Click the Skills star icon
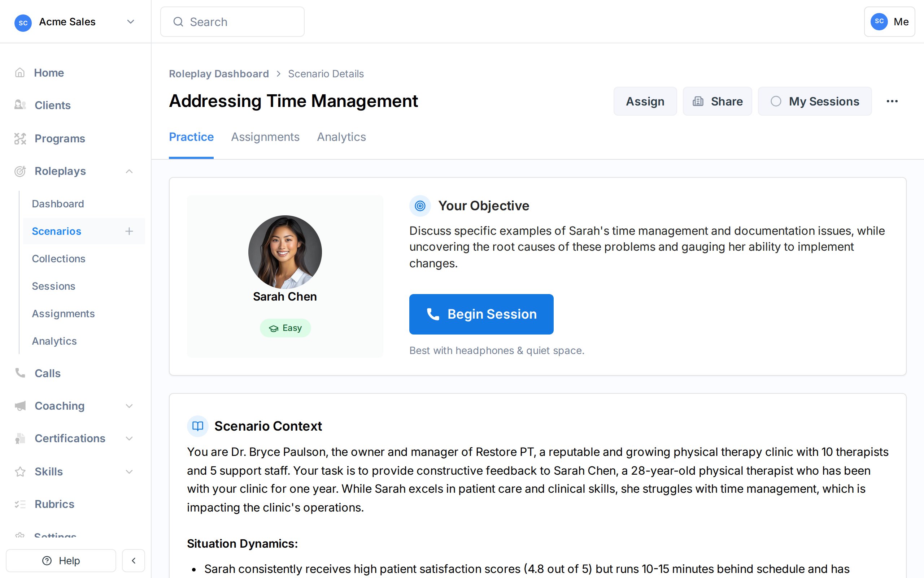 [20, 472]
